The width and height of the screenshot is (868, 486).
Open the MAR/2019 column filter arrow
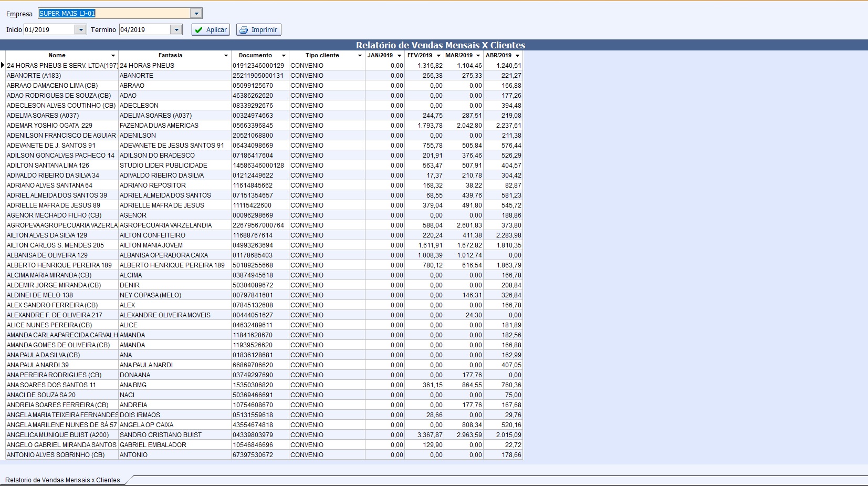pos(478,56)
